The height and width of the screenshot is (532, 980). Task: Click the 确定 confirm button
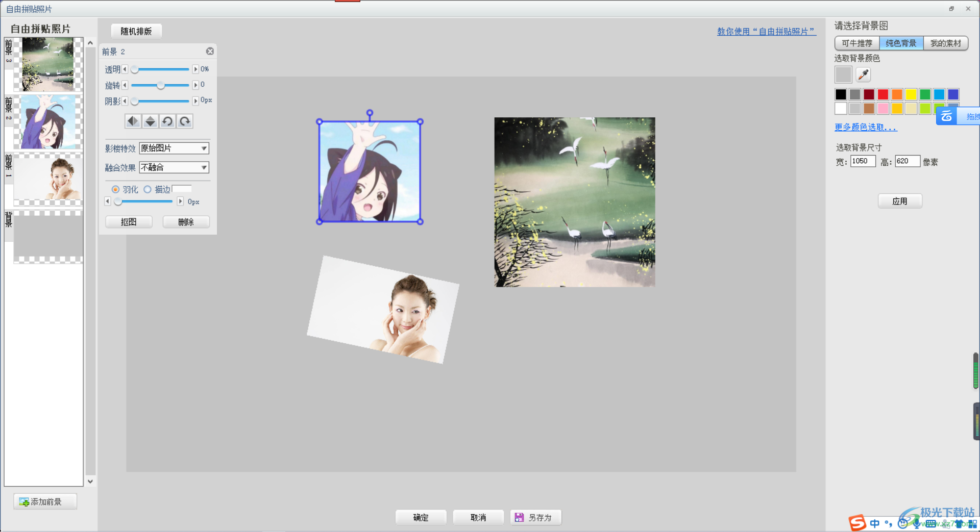click(x=421, y=517)
